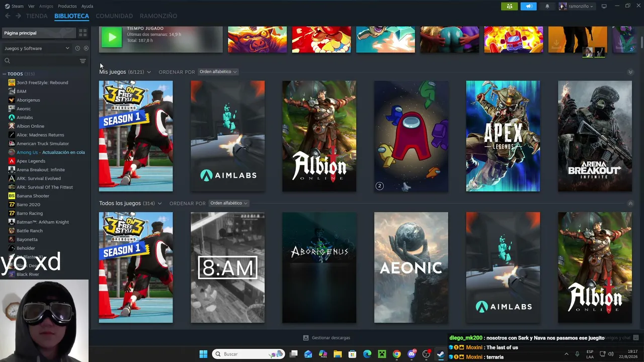Open the blue megaphone announcements button
This screenshot has height=362, width=644.
click(528, 6)
